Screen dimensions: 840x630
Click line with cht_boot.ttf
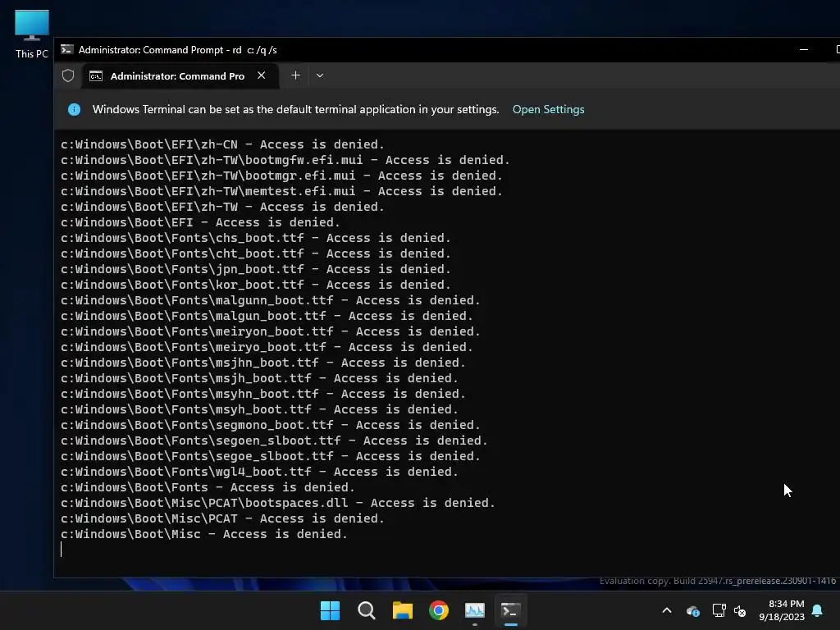coord(256,253)
